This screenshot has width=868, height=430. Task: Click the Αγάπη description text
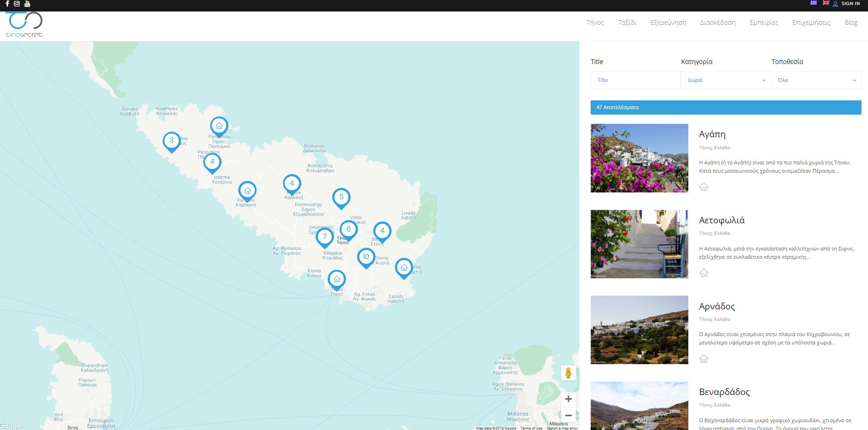pos(775,167)
